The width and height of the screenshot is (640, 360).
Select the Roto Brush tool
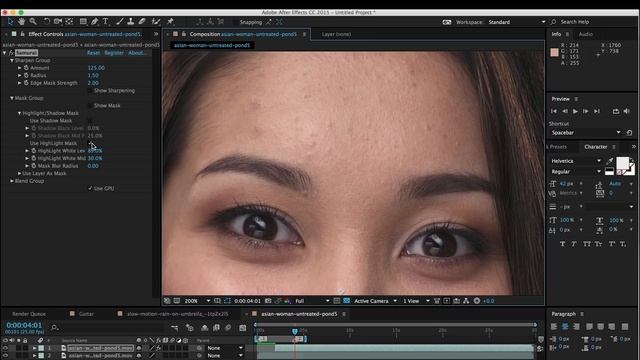point(156,22)
